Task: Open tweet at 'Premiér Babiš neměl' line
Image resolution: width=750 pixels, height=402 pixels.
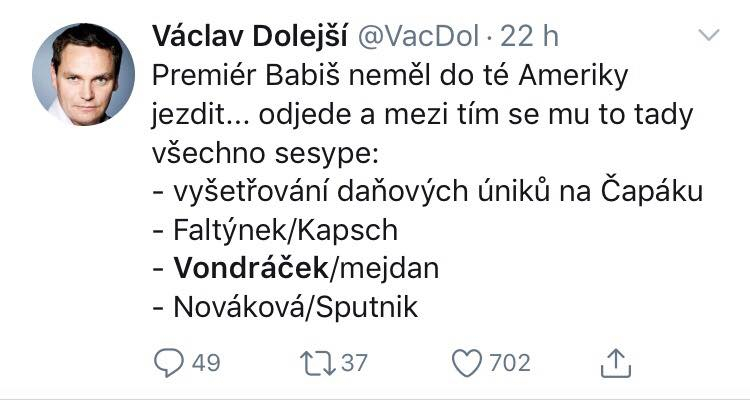Action: coord(390,76)
